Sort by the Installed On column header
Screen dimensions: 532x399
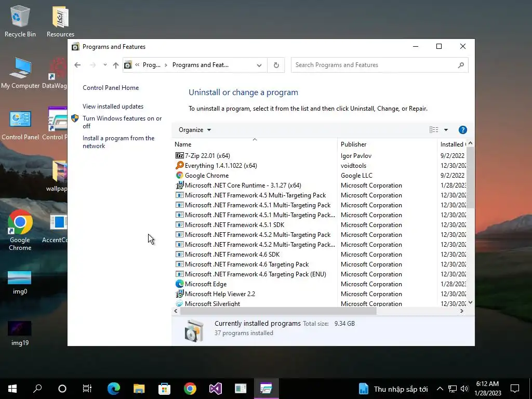(453, 144)
